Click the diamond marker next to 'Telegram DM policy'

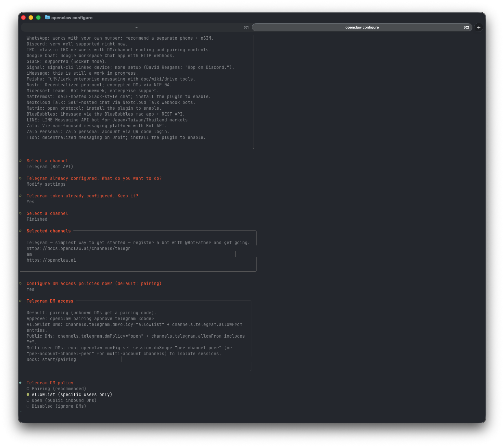click(20, 383)
